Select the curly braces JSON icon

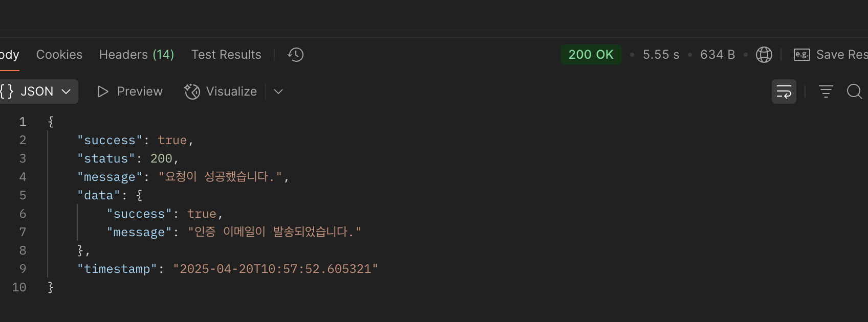7,91
